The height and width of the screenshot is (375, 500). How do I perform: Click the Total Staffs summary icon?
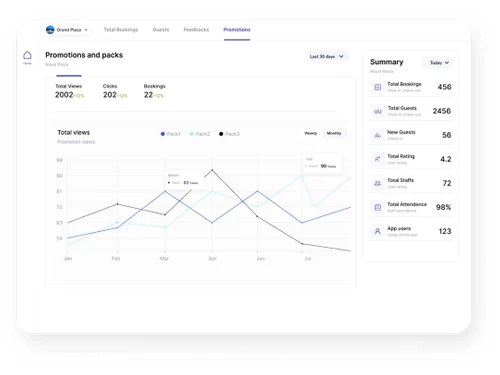coord(377,183)
